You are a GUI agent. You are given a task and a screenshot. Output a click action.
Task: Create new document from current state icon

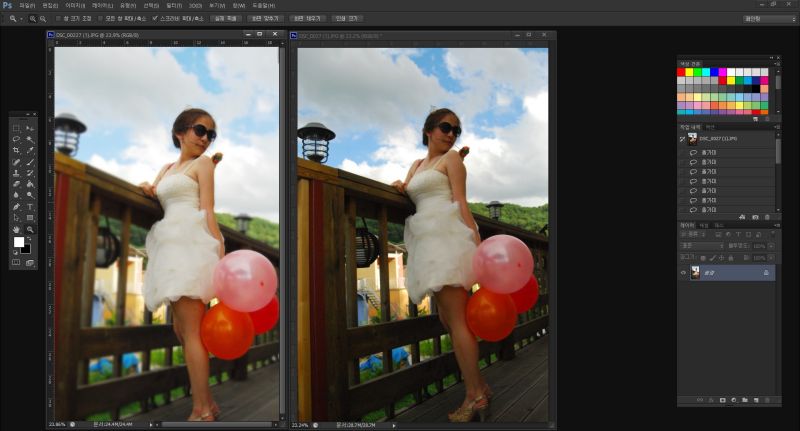point(742,217)
